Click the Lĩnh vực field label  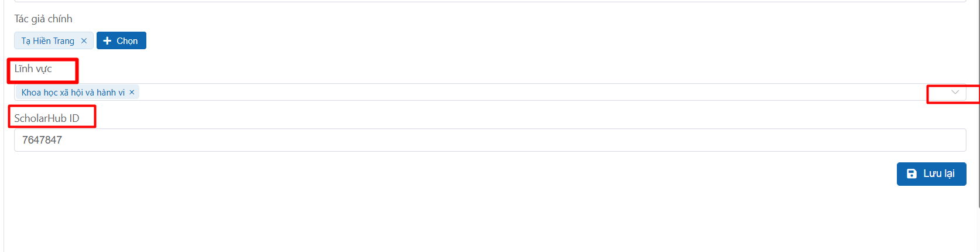click(33, 69)
